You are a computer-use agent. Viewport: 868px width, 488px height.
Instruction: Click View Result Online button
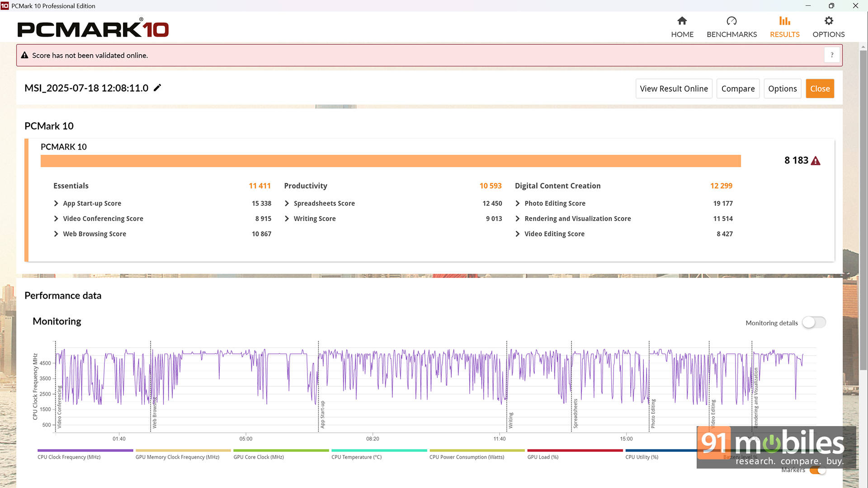(674, 89)
